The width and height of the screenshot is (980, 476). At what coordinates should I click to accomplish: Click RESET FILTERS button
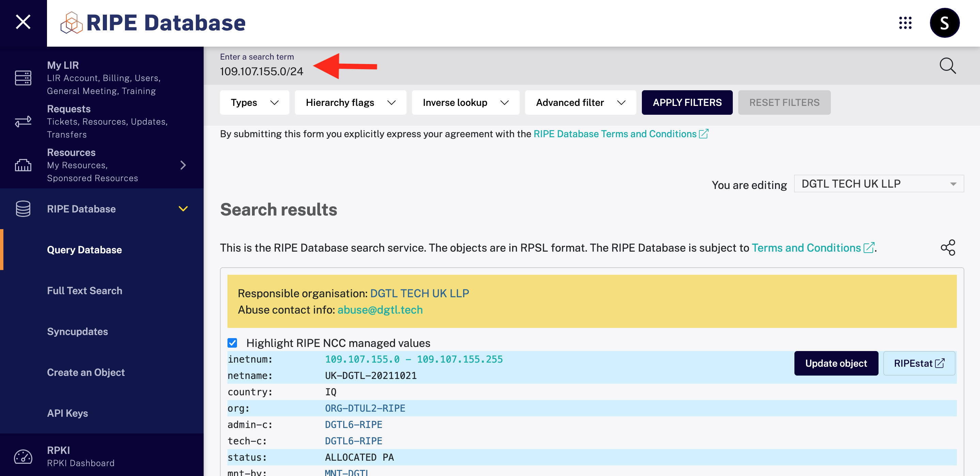pyautogui.click(x=785, y=102)
